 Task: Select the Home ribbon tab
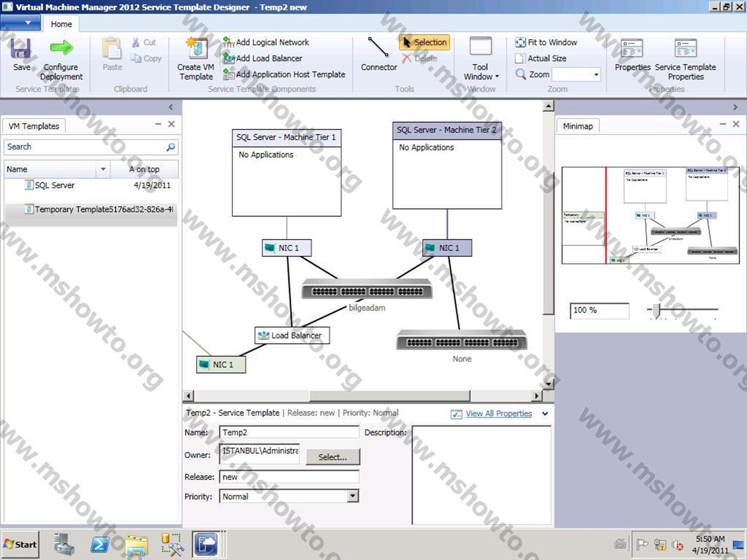61,24
